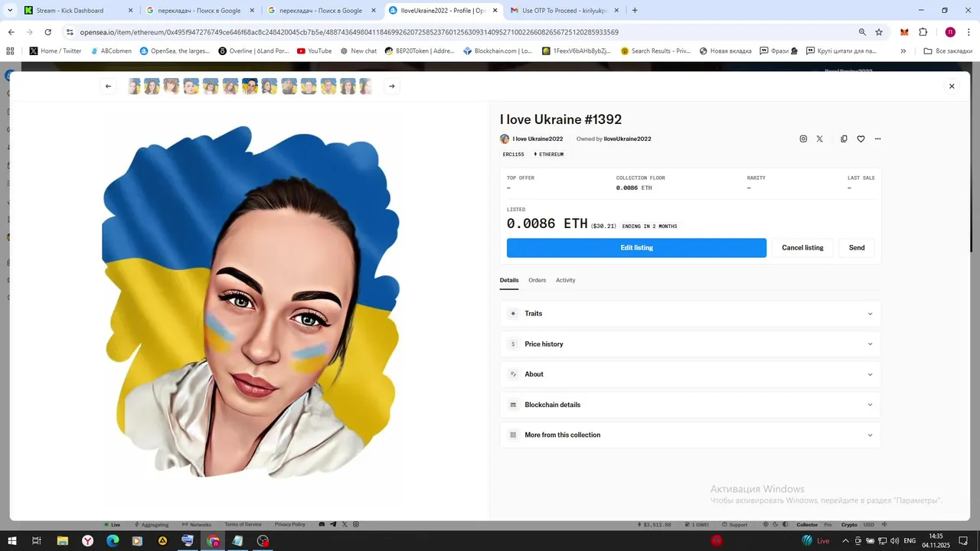Screen dimensions: 980x551
Task: Open the Home / Twitter bookmark
Action: click(55, 51)
